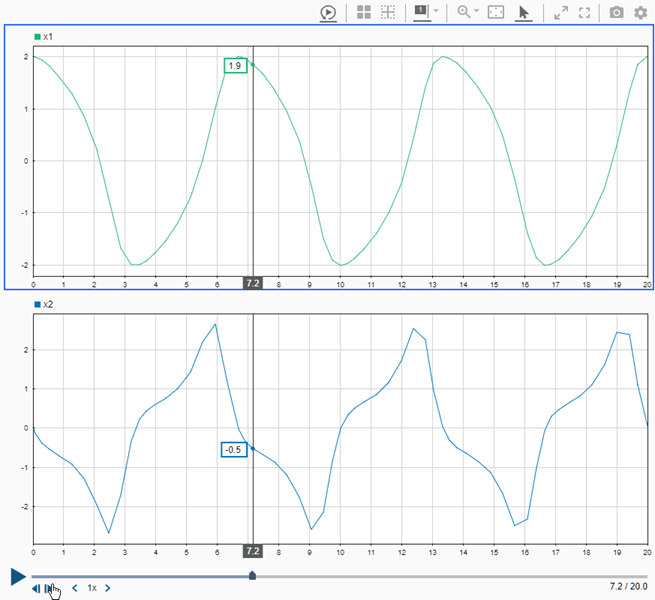Step forward one sample in replay
655x600 pixels.
(49, 589)
